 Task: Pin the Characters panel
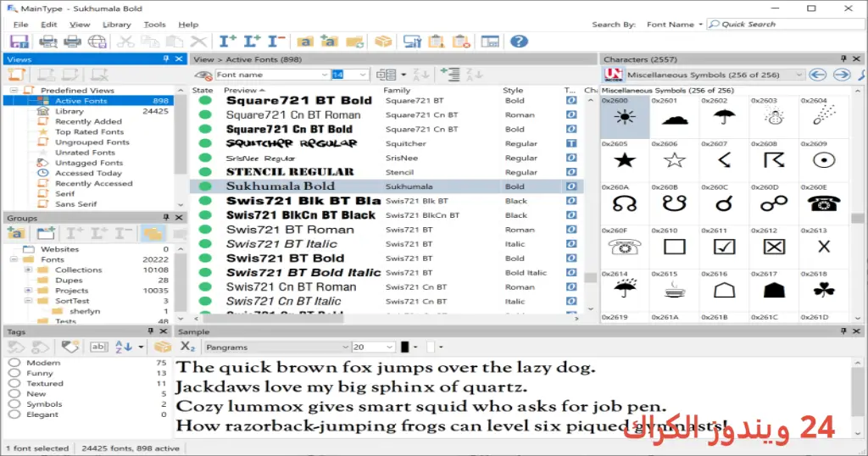pos(843,58)
